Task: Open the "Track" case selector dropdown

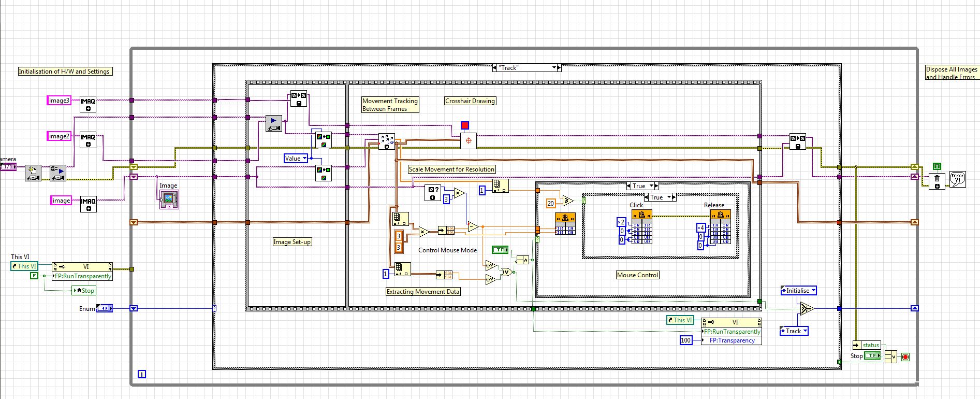Action: coord(554,68)
